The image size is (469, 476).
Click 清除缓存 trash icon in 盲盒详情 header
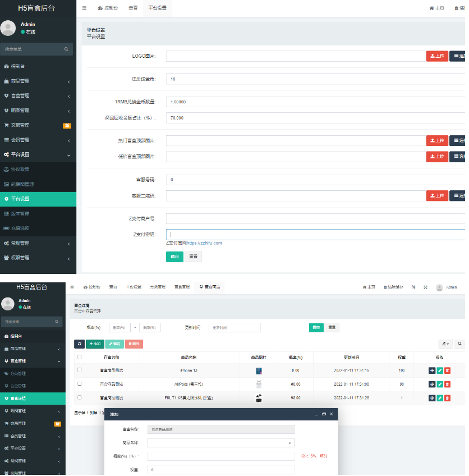[x=385, y=287]
